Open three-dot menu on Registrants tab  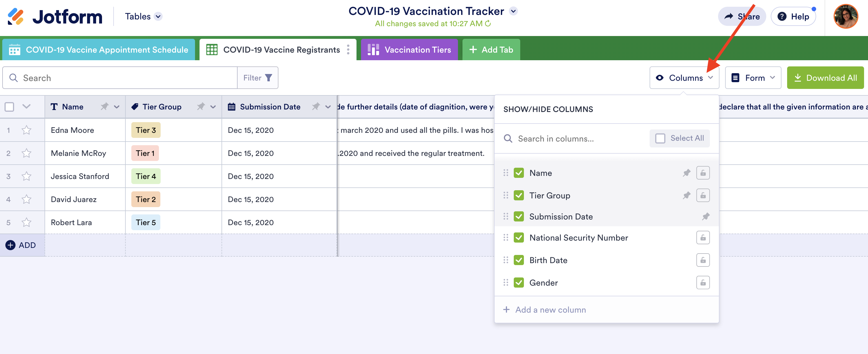click(x=348, y=50)
